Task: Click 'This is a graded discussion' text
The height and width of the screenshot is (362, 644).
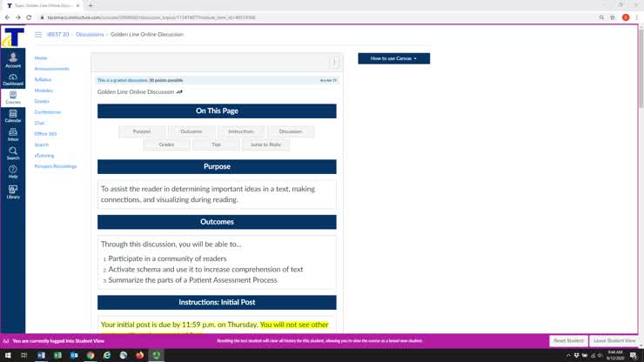Action: tap(123, 80)
